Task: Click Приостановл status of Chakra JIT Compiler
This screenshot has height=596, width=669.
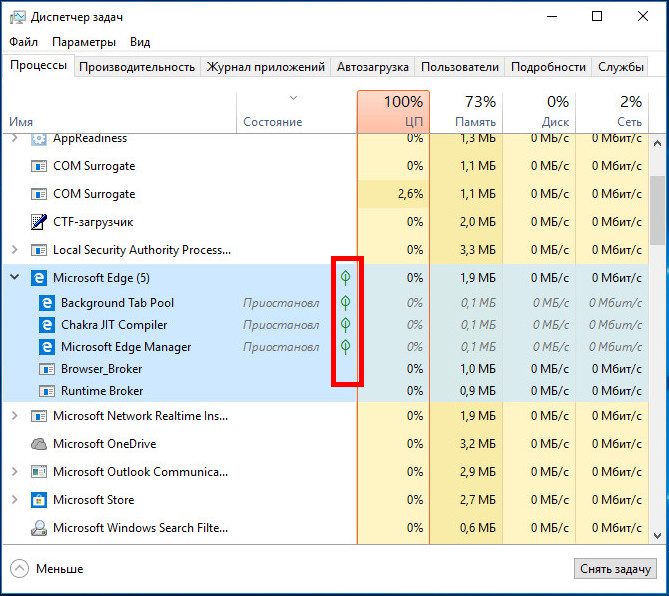Action: pos(281,325)
